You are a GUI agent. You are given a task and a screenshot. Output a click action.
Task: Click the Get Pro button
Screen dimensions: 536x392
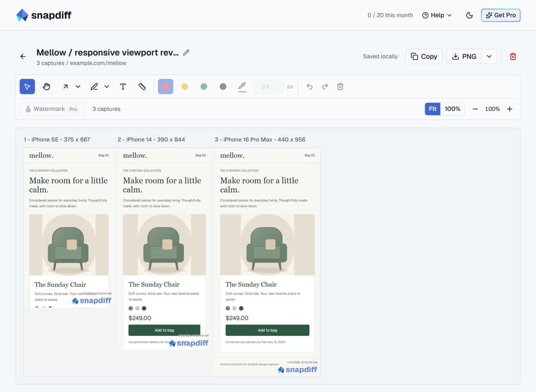click(501, 15)
